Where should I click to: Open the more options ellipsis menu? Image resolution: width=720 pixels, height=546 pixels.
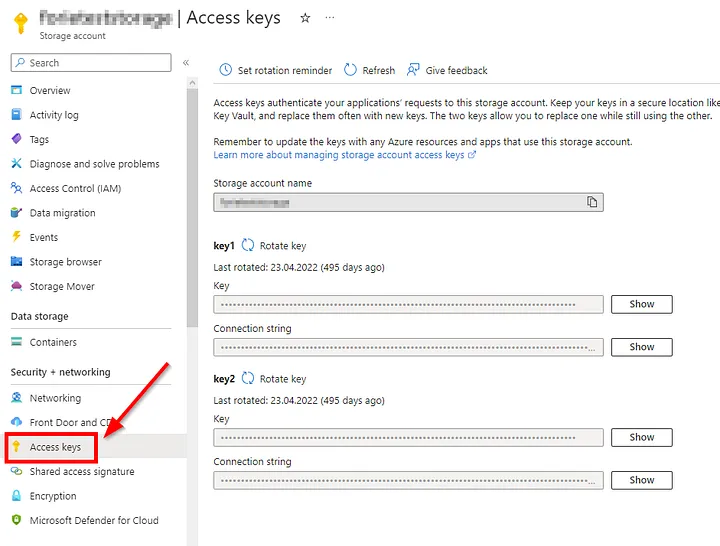pyautogui.click(x=331, y=18)
